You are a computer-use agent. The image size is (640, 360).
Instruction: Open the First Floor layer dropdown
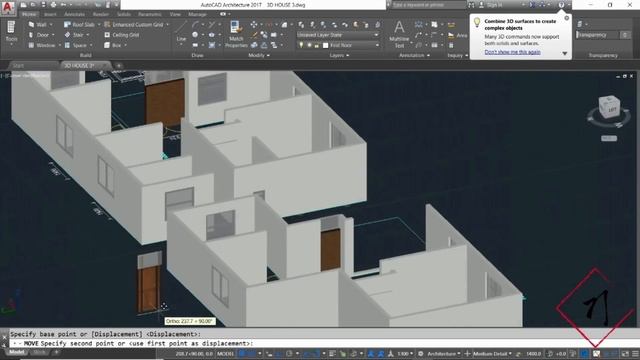pos(339,45)
